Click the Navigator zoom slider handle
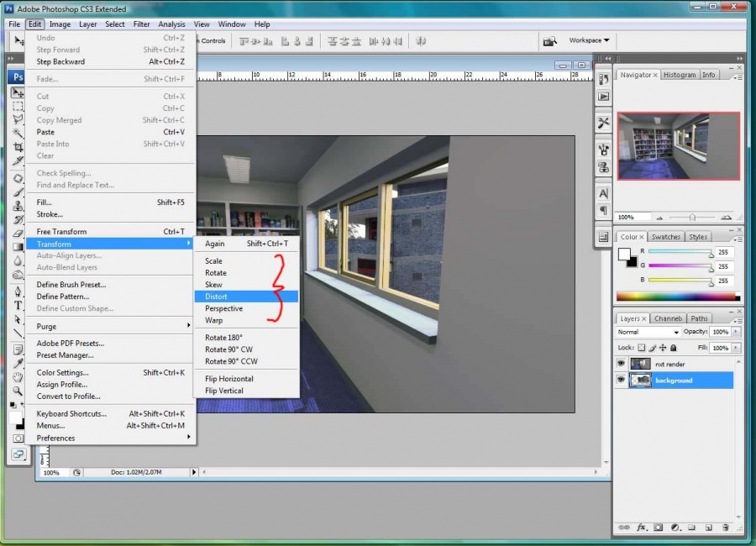 point(692,218)
